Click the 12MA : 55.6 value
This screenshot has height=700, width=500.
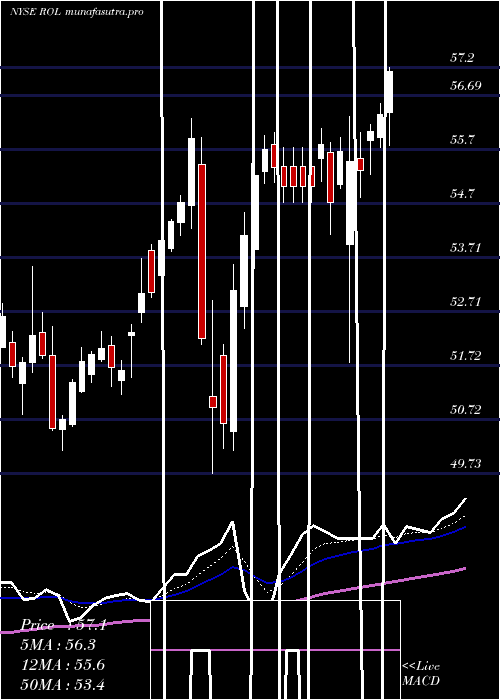point(63,665)
